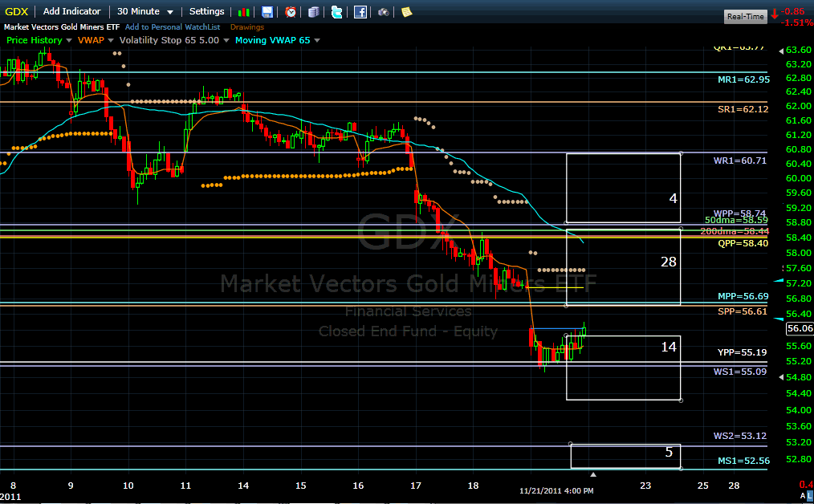
Task: Click the SR1=62.12 pivot label
Action: tap(743, 109)
